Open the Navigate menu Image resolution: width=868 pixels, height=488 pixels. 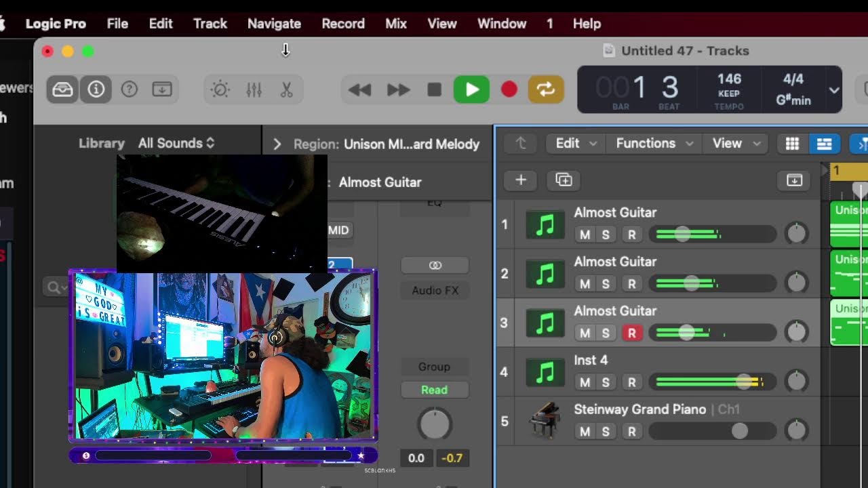(274, 23)
